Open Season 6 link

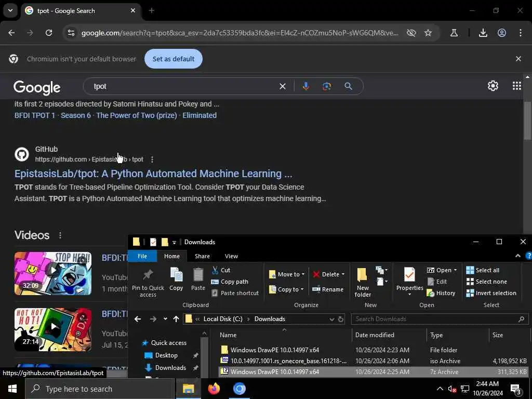coord(76,115)
